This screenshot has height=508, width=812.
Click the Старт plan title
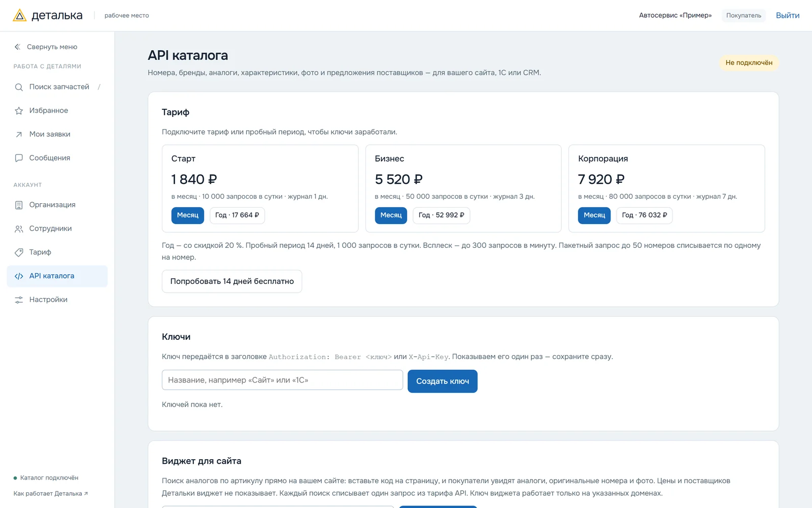(183, 159)
